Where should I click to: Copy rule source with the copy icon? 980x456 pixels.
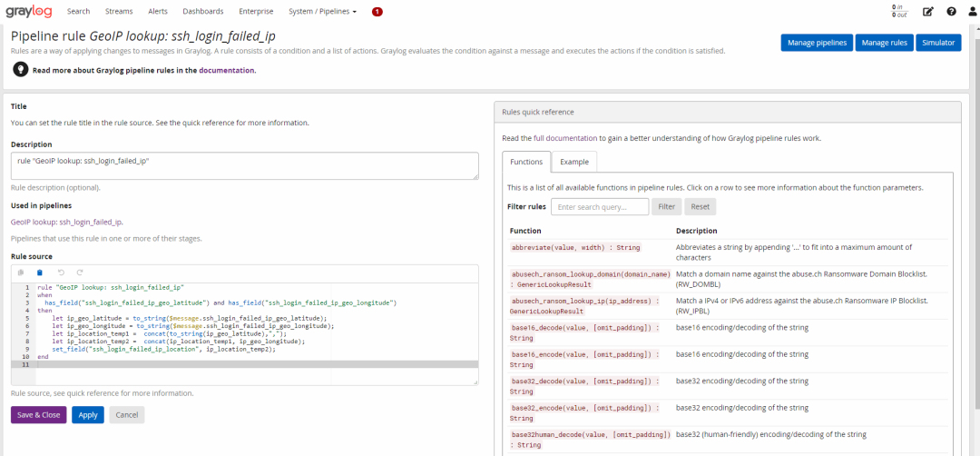21,273
